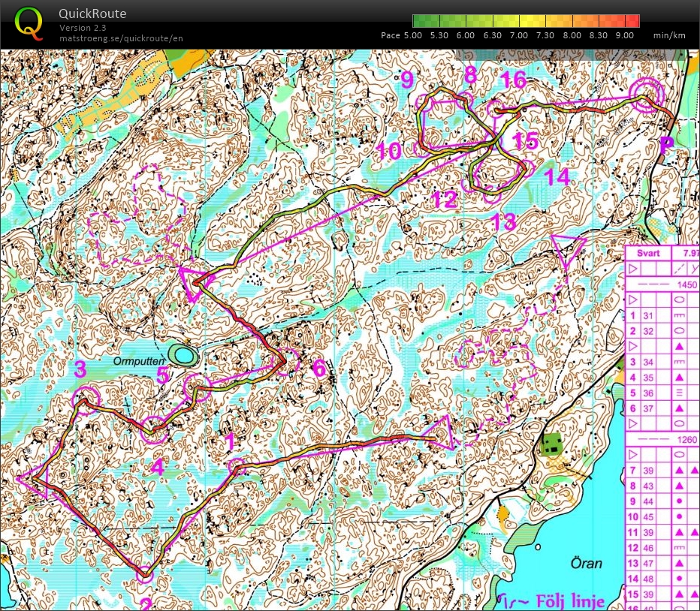
Task: Click the green 5.00 pace color segment
Action: (426, 21)
